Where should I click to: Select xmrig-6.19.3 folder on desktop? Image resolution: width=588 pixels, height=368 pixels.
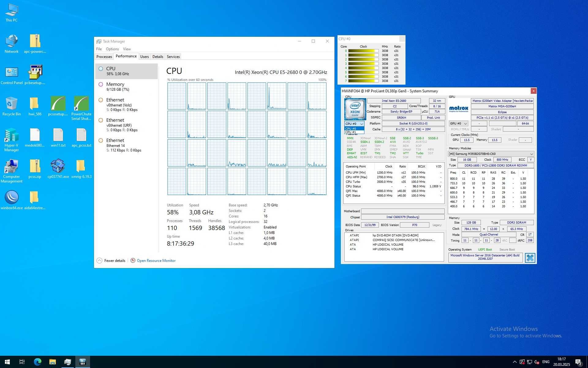(x=81, y=169)
